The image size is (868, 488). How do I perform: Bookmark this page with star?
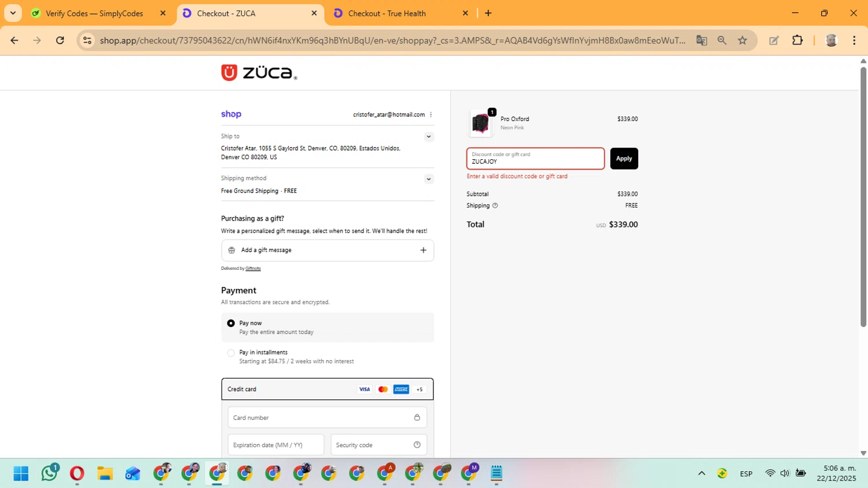(x=742, y=41)
